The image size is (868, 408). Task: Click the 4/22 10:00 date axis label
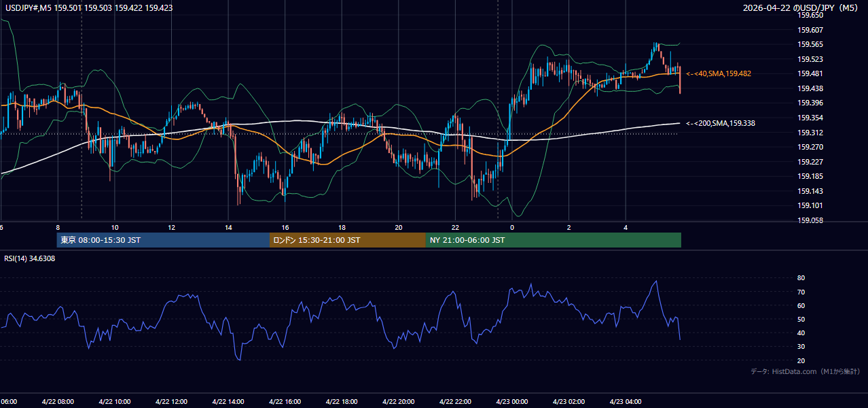click(x=114, y=402)
